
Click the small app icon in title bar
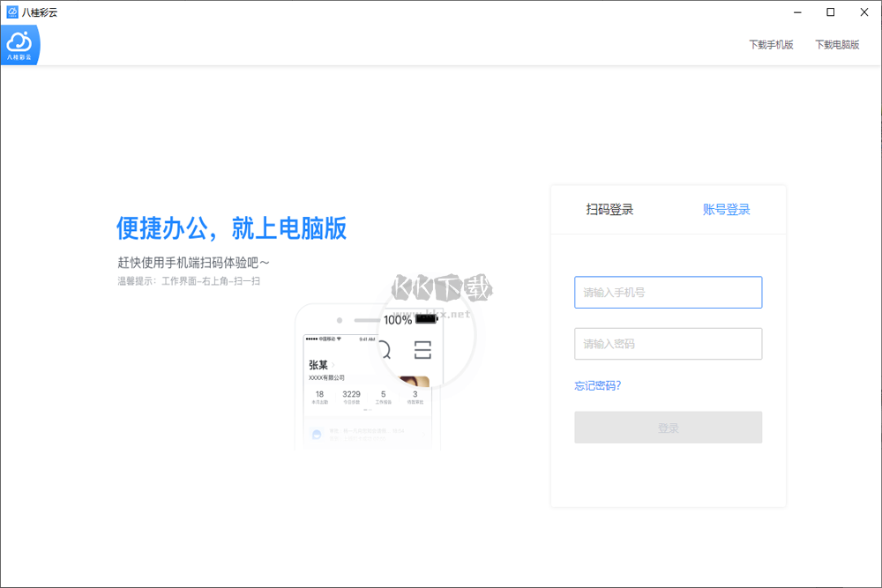[11, 11]
